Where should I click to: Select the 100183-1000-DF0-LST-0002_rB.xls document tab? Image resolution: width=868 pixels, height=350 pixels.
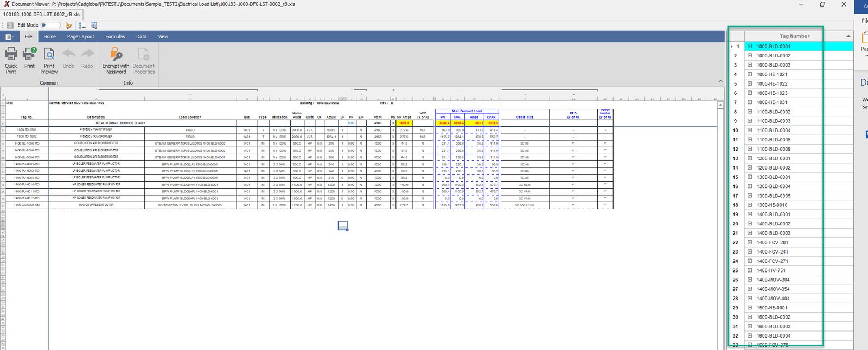coord(41,15)
